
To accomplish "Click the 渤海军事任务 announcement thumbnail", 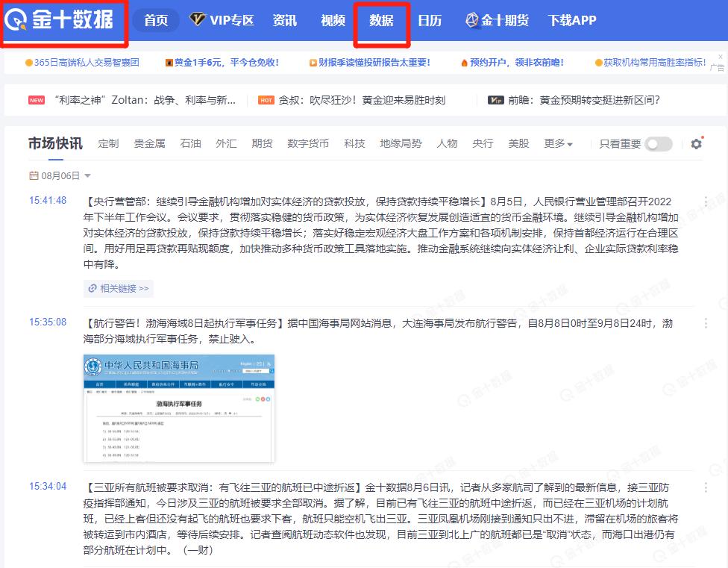I will point(179,409).
